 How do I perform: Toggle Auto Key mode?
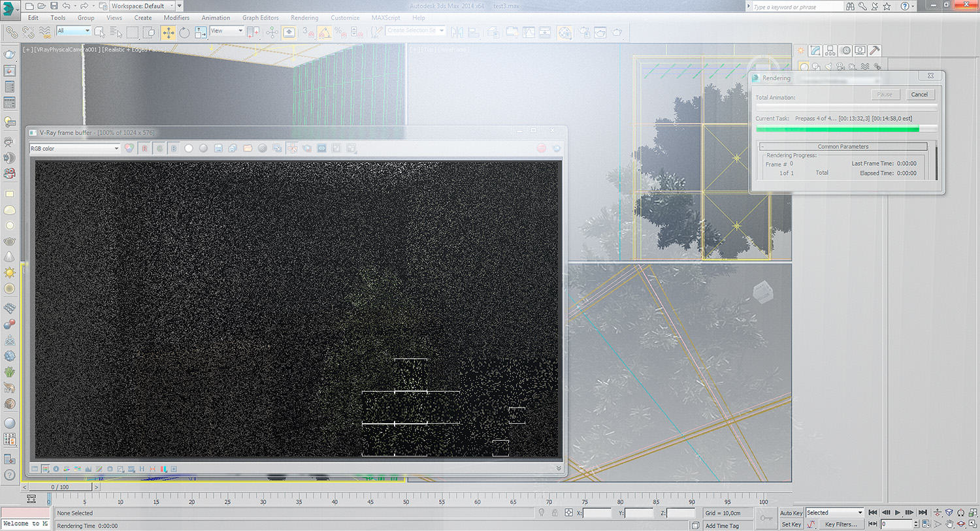[791, 513]
